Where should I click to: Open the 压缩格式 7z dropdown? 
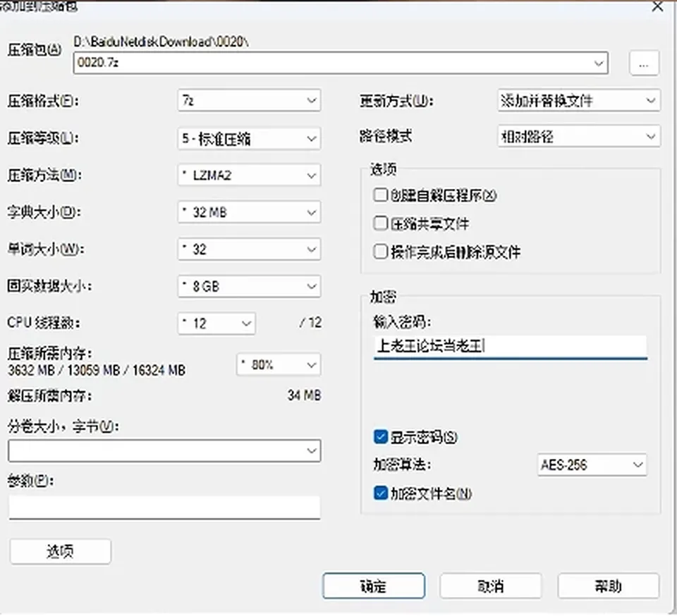click(x=249, y=101)
